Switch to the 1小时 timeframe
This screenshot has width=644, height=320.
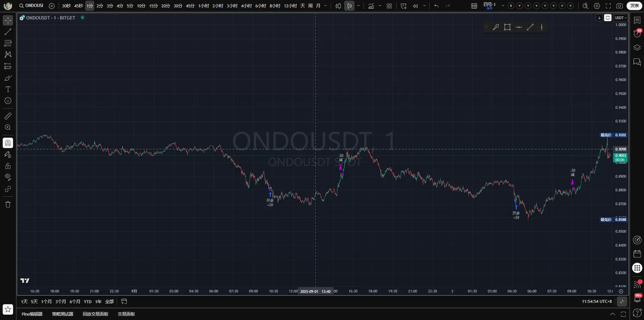204,6
